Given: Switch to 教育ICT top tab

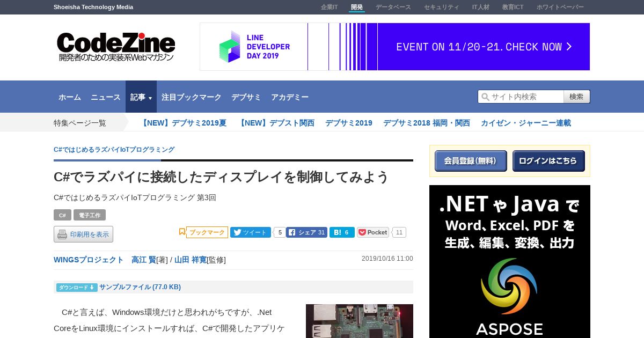Looking at the screenshot, I should (x=513, y=7).
